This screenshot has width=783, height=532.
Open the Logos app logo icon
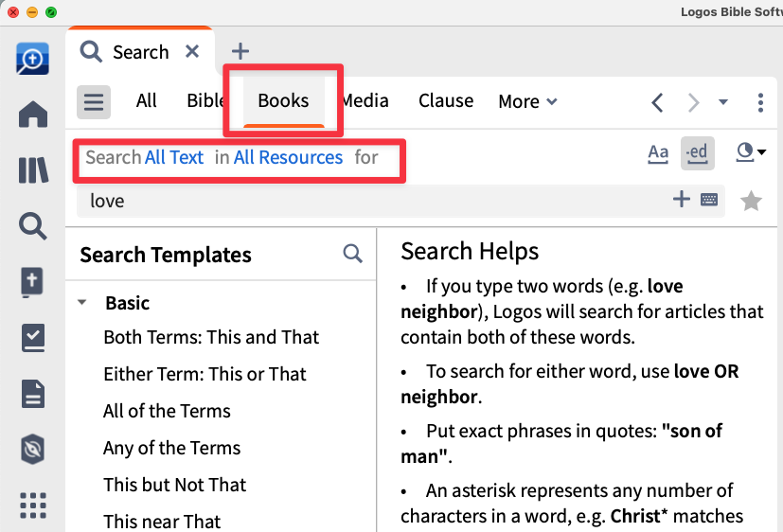[32, 59]
